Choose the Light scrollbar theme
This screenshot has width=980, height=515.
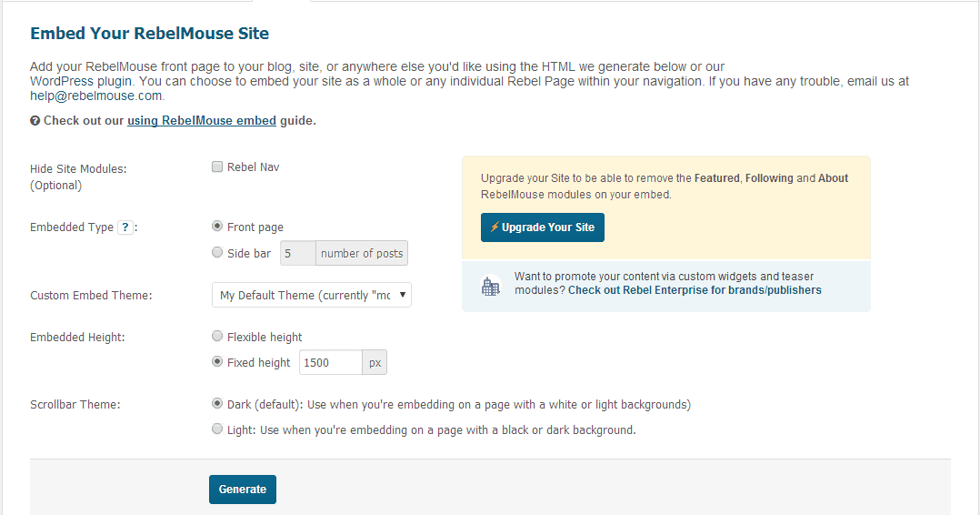(217, 429)
